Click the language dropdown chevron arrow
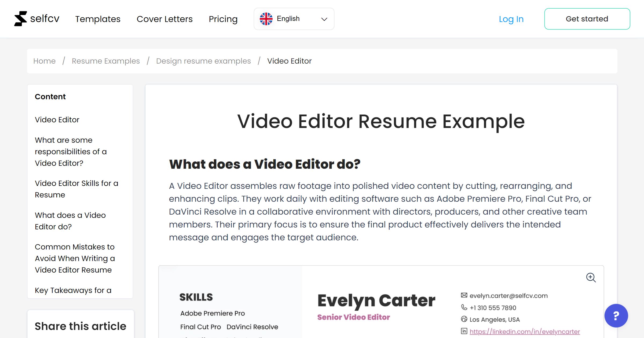 pos(324,19)
